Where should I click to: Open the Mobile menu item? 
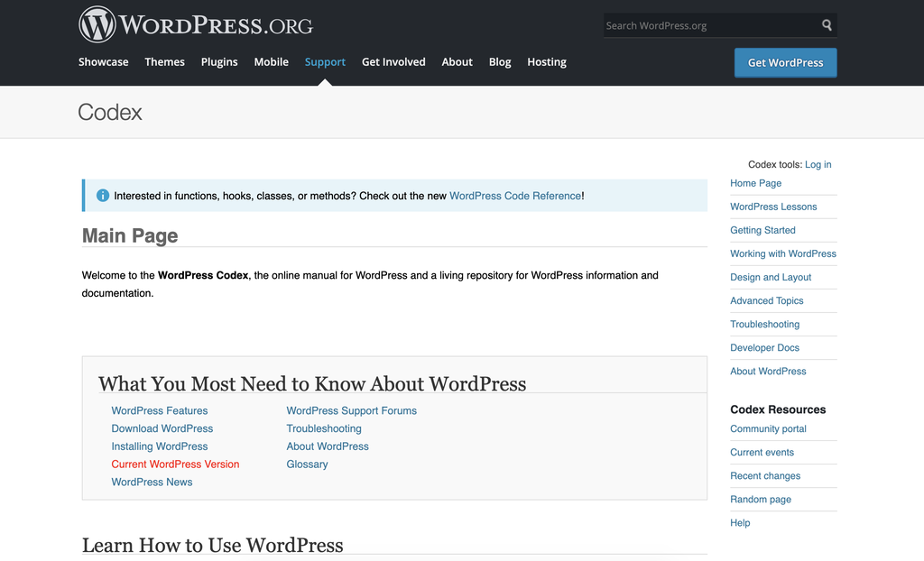tap(271, 62)
